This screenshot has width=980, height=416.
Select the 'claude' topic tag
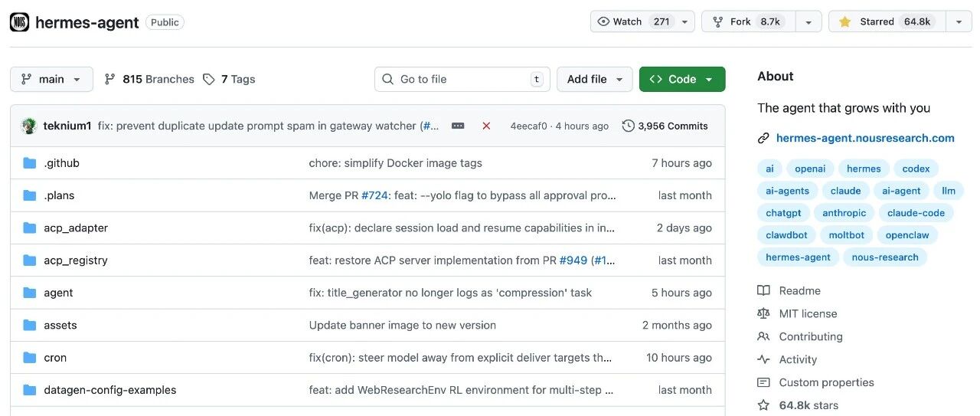[846, 191]
